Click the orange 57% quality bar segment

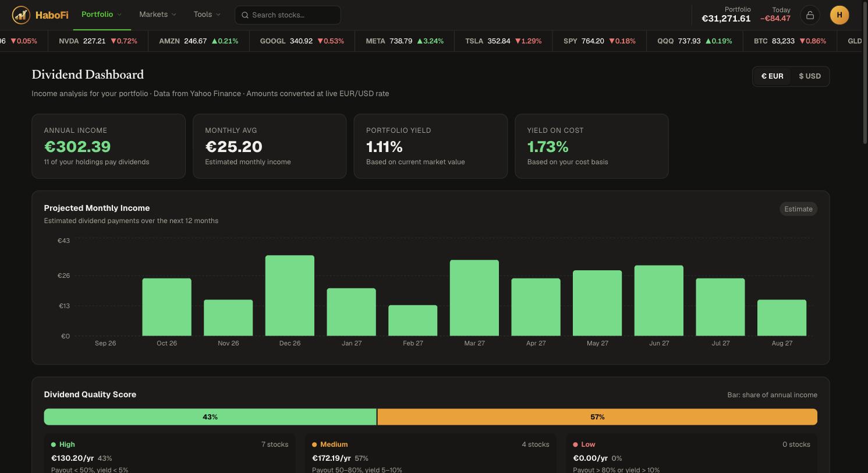(x=597, y=417)
